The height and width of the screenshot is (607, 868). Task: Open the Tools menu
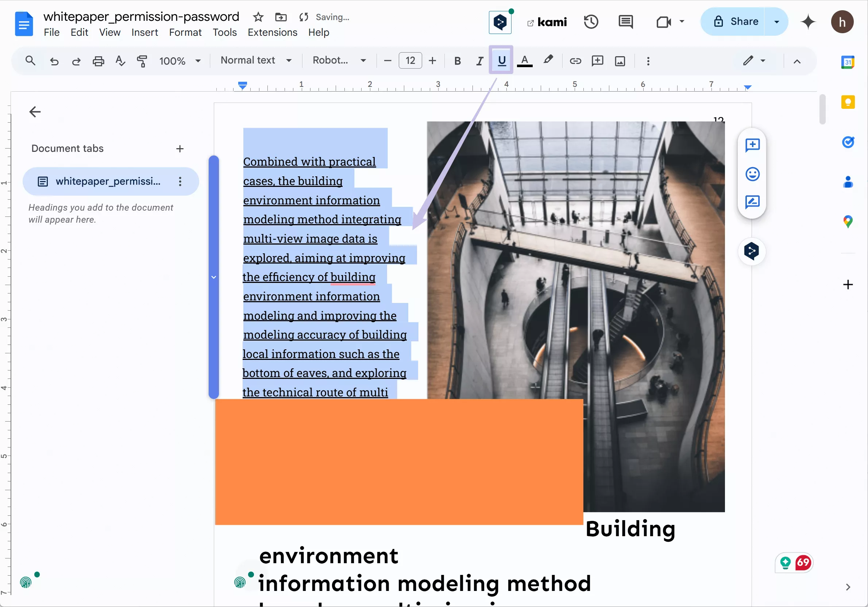click(224, 32)
